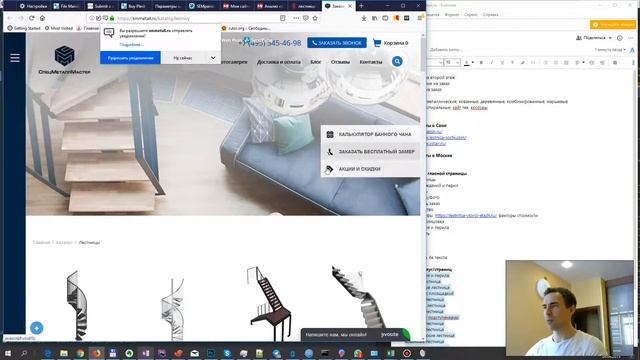Click the highlighter tool in Evernote
This screenshot has height=360, width=640.
pos(522,62)
